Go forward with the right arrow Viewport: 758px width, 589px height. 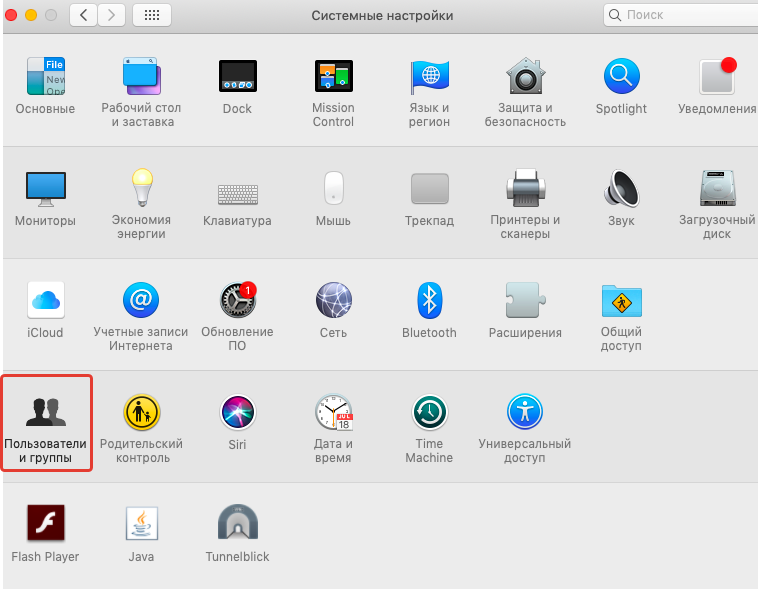pos(112,15)
